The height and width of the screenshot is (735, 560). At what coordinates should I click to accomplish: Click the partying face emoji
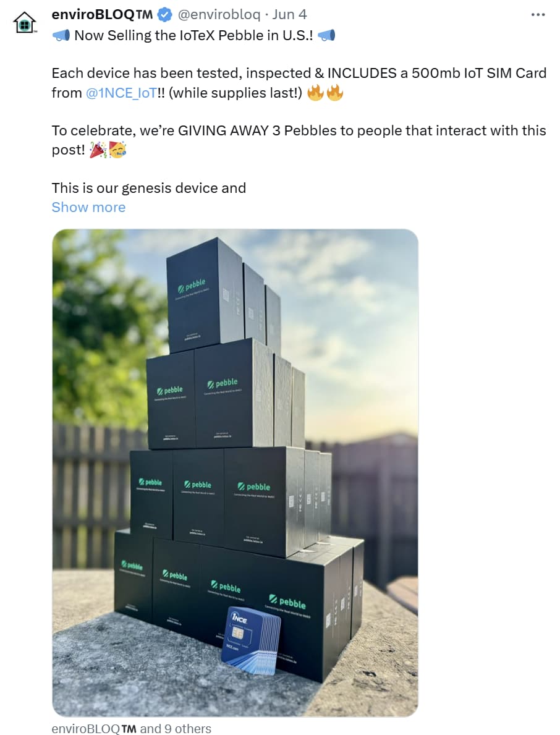click(117, 150)
